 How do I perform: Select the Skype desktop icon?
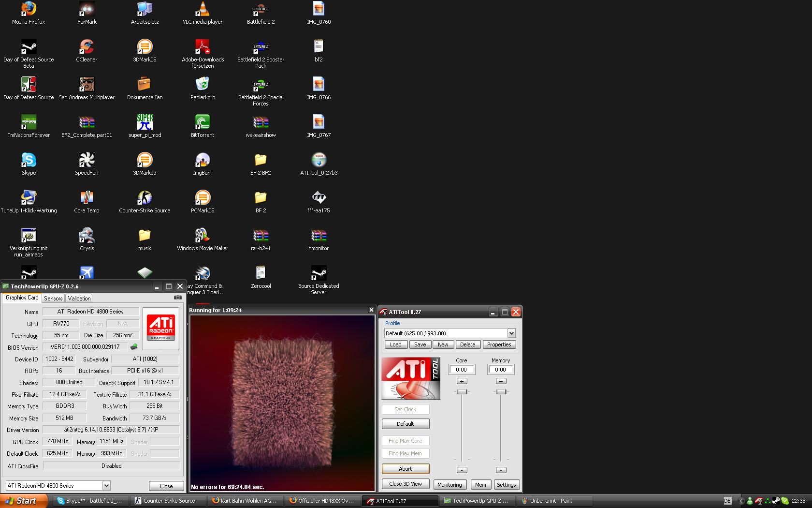click(29, 164)
